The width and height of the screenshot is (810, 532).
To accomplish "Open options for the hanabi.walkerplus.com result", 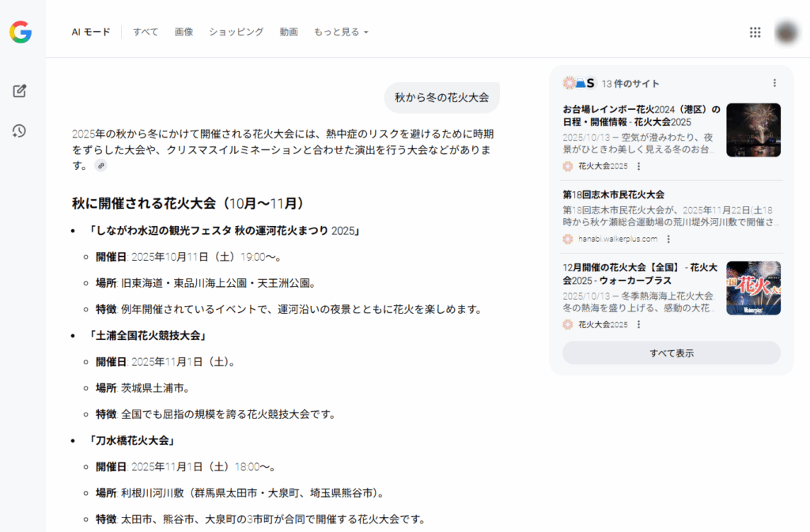I will click(668, 239).
